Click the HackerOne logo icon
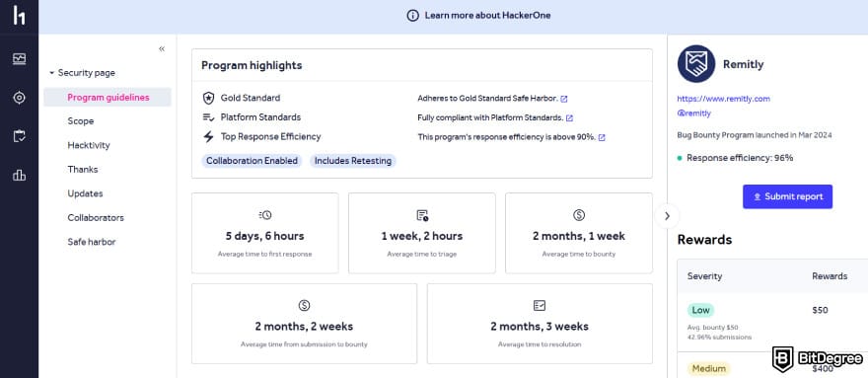 click(19, 16)
